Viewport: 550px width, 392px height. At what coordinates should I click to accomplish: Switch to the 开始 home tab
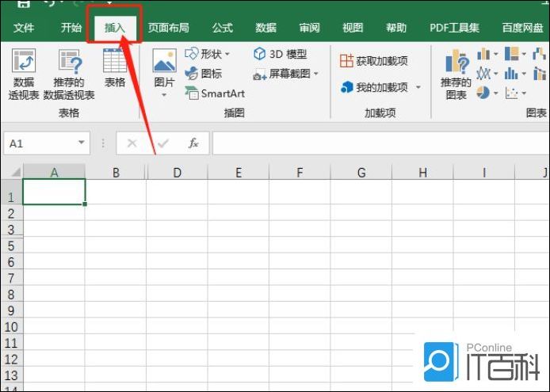tap(71, 28)
